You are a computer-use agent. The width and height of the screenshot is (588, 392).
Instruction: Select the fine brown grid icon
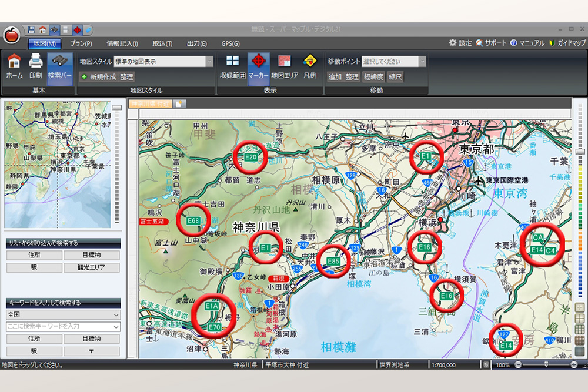tap(580, 340)
